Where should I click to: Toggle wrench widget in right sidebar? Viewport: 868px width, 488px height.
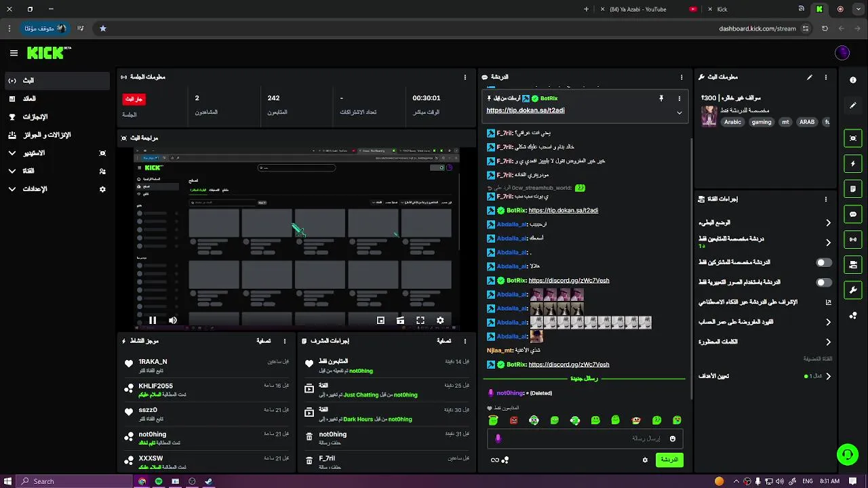853,290
